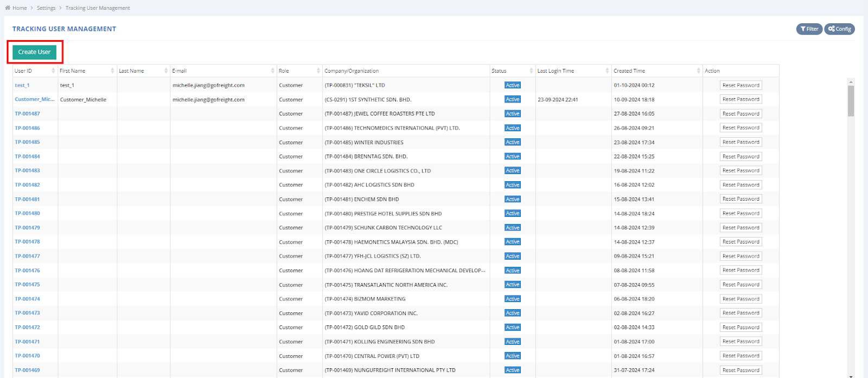Open the Customer_Mic... user link

coord(34,99)
